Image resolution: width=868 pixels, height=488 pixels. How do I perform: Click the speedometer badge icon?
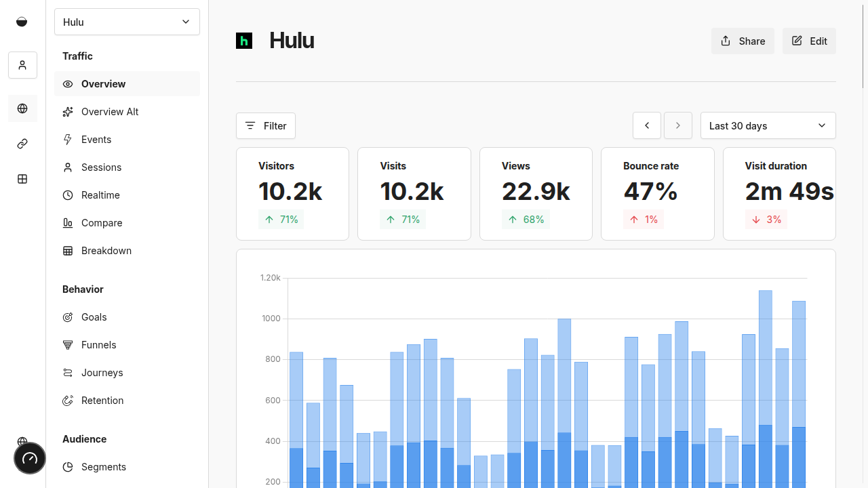[x=30, y=459]
